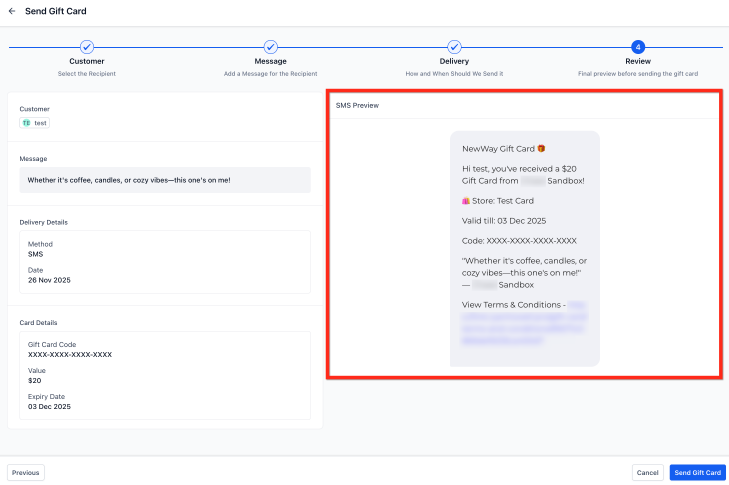
Task: Click the Delivery step checkmark circle
Action: 454,47
